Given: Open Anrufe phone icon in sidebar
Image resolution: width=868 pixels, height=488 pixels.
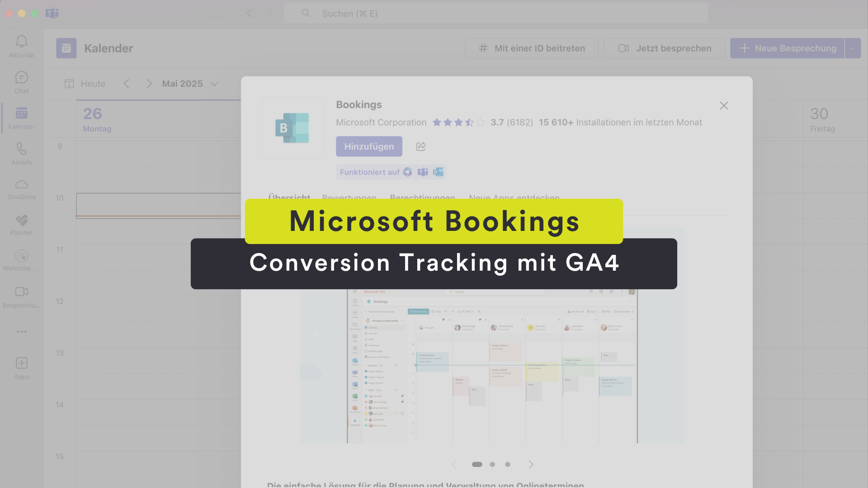Looking at the screenshot, I should 22,154.
